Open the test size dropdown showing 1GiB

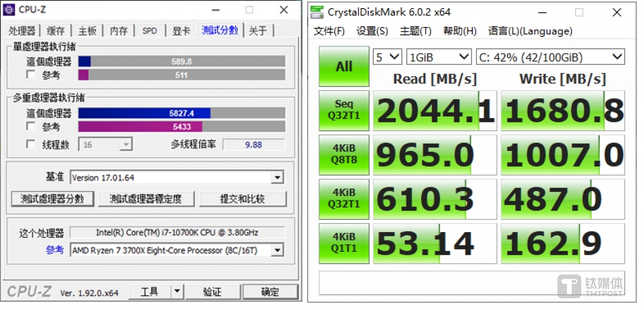tap(439, 57)
